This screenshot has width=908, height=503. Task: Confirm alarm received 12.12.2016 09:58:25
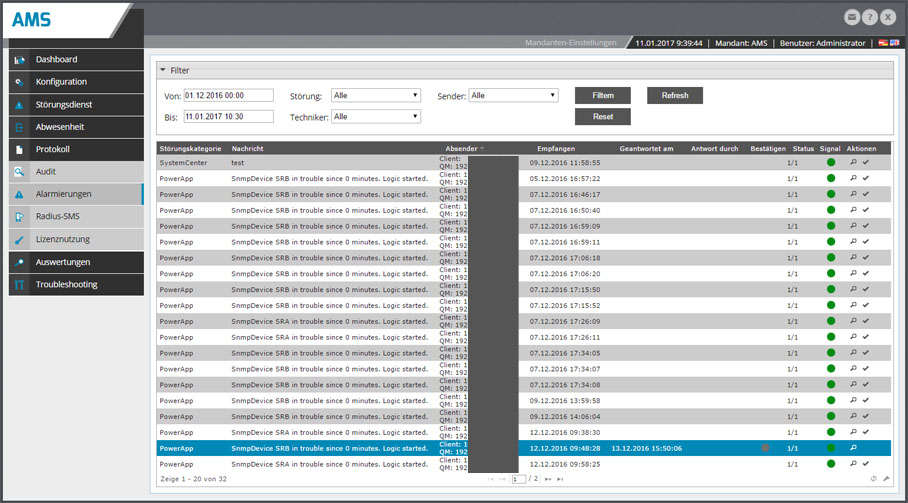click(x=866, y=464)
